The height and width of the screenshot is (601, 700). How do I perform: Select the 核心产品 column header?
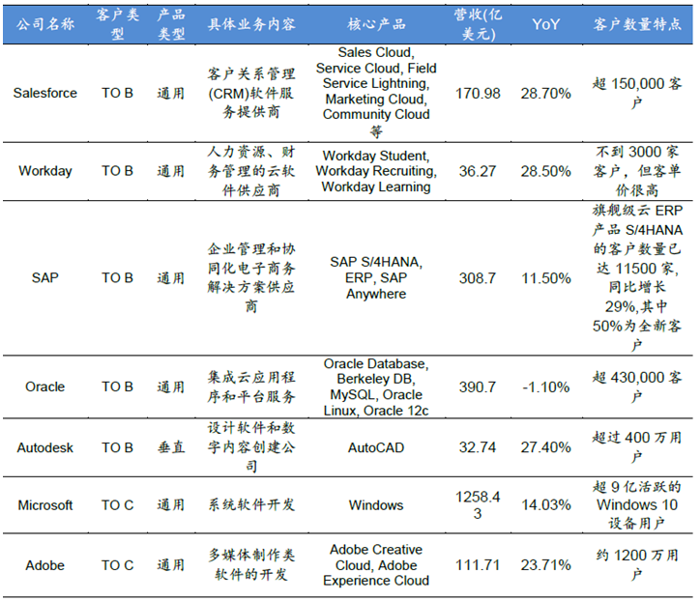[376, 24]
